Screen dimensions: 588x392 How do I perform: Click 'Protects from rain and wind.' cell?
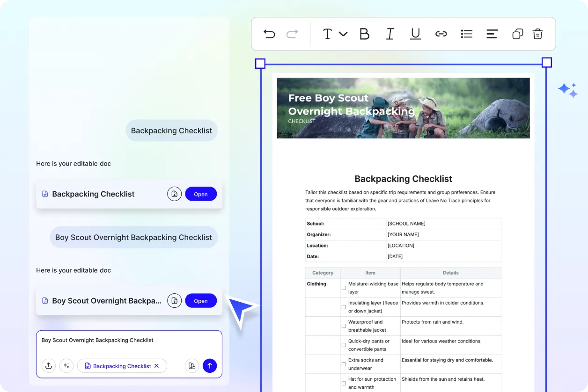[451, 326]
